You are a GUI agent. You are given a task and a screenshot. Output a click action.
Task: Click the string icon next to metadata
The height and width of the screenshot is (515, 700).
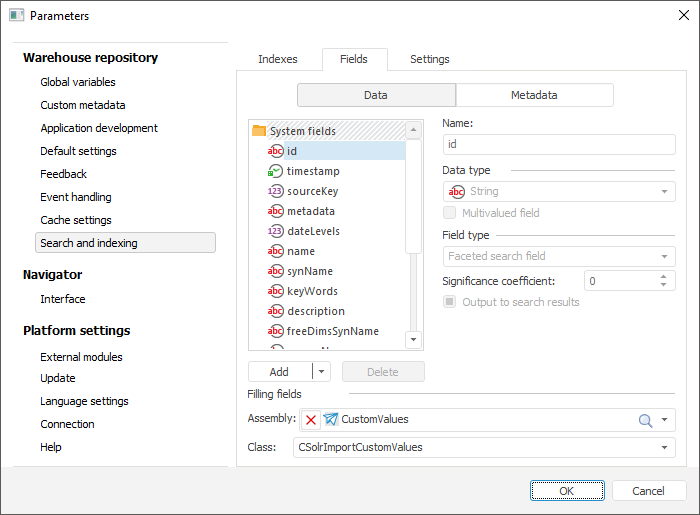275,211
